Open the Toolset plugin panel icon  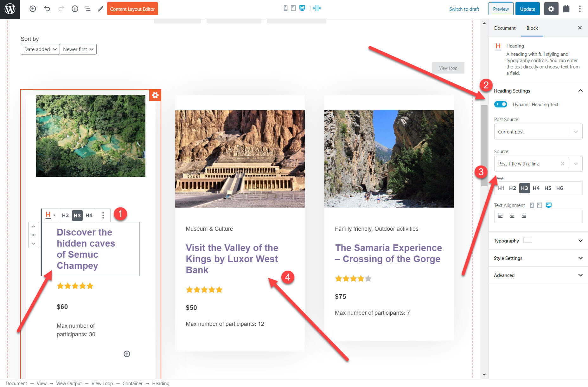tap(566, 9)
